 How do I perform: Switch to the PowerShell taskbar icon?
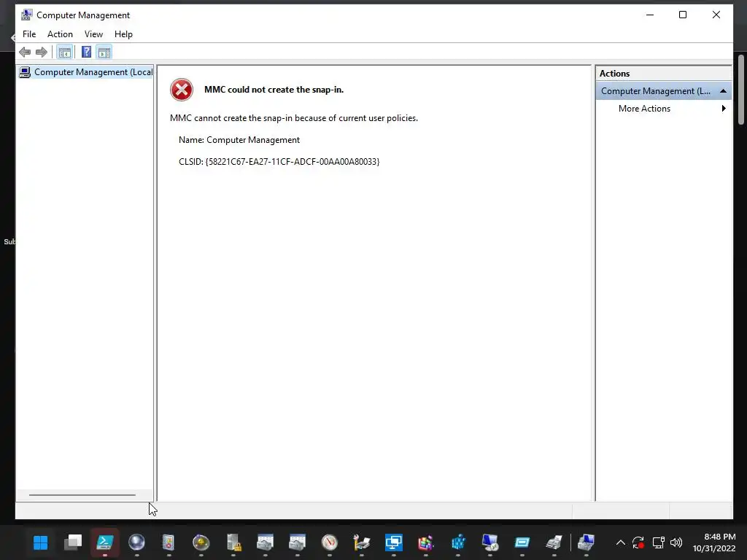pyautogui.click(x=105, y=542)
